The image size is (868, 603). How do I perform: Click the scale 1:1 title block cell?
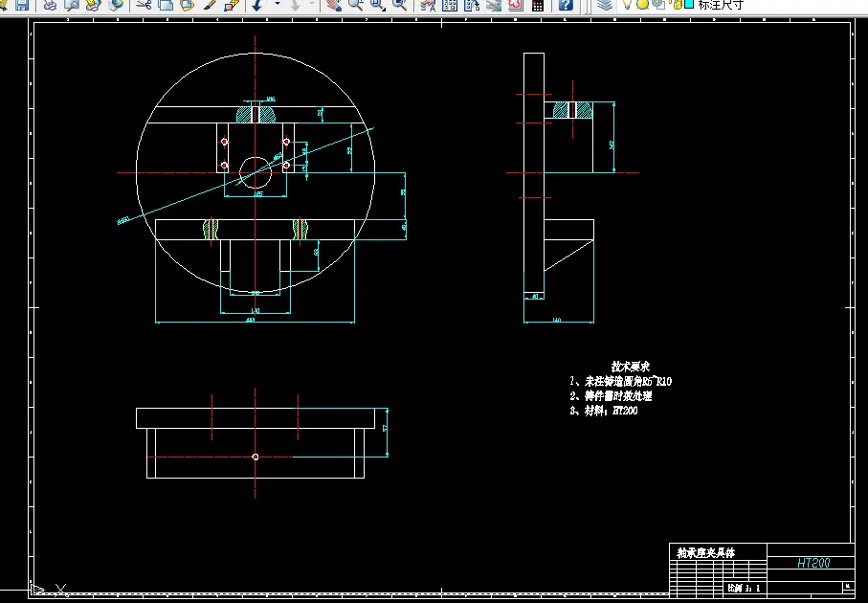744,588
